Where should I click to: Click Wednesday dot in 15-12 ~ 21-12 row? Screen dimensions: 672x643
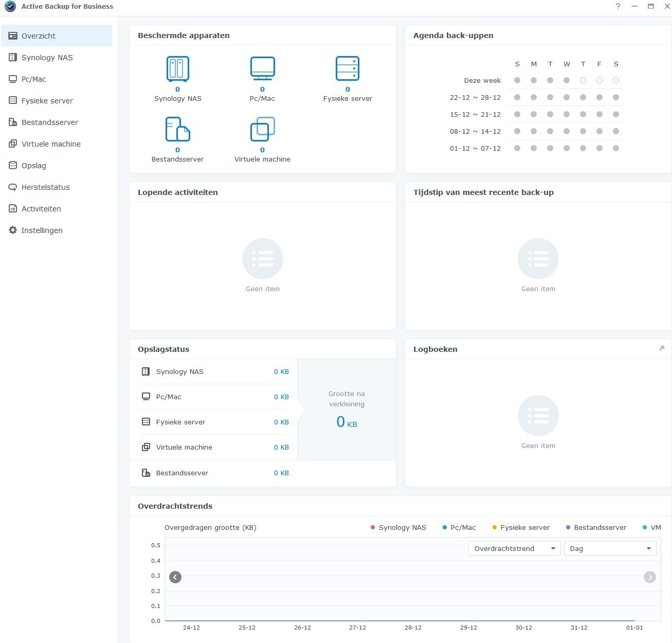click(567, 114)
